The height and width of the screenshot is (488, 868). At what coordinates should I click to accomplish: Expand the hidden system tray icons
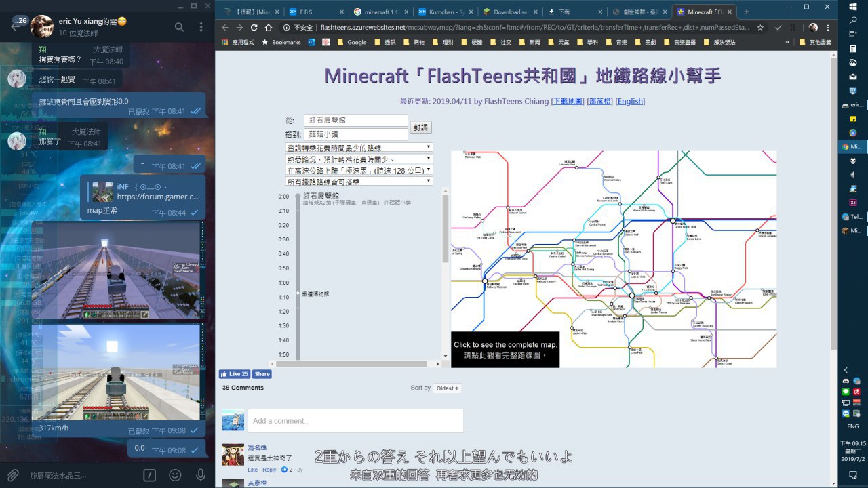(846, 370)
